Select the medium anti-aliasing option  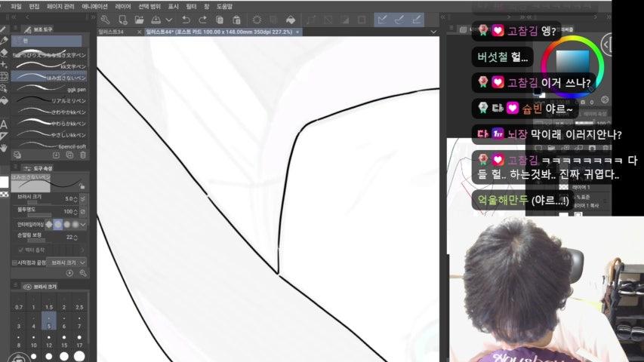[66, 224]
